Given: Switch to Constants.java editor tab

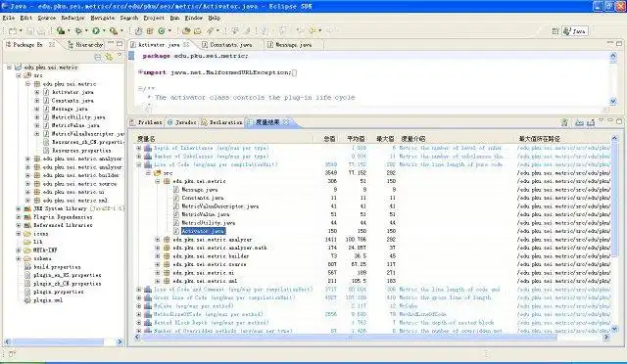Looking at the screenshot, I should click(x=231, y=45).
